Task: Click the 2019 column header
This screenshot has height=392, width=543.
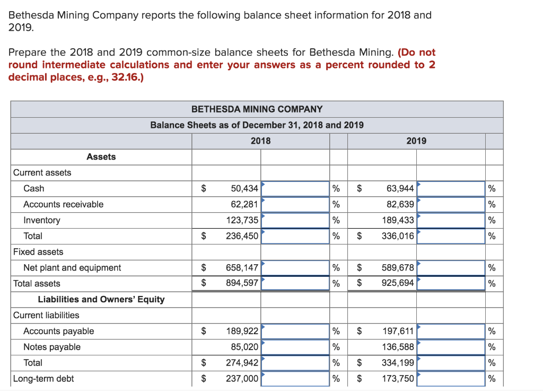Action: [x=416, y=141]
